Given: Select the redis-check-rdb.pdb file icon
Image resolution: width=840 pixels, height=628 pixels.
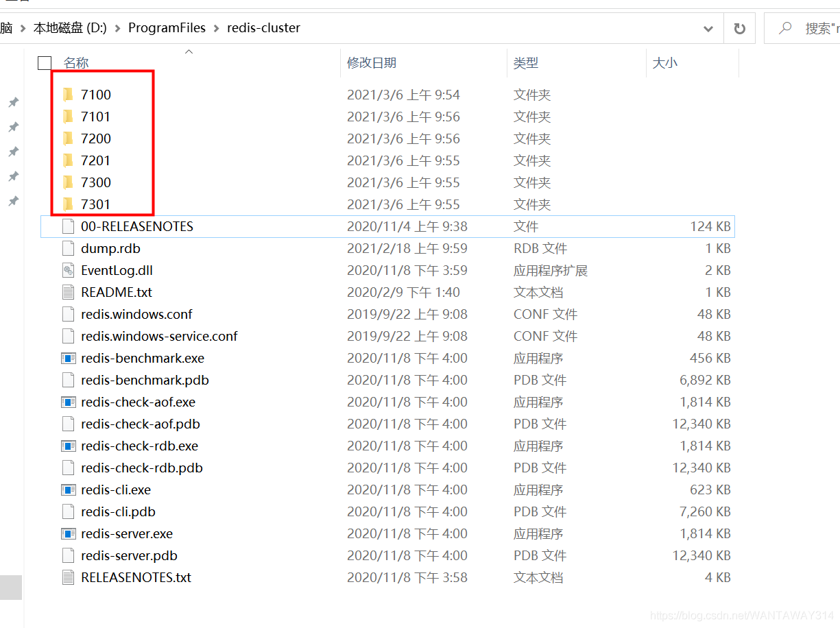Looking at the screenshot, I should [x=68, y=468].
